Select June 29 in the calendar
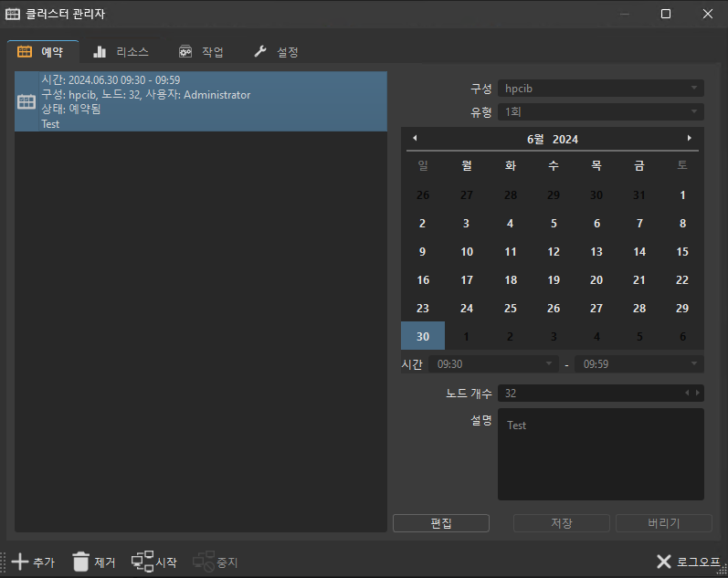The image size is (728, 578). pos(682,309)
